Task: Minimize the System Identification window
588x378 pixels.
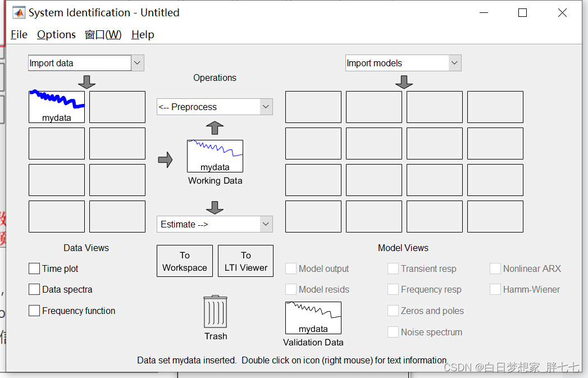Action: point(484,13)
